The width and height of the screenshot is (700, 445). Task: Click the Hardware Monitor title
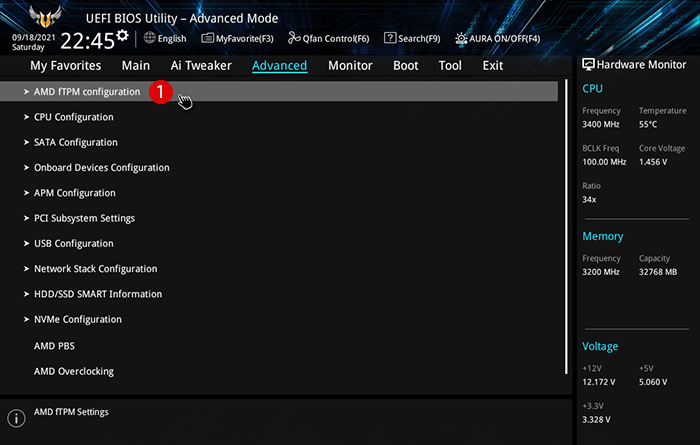(x=641, y=65)
